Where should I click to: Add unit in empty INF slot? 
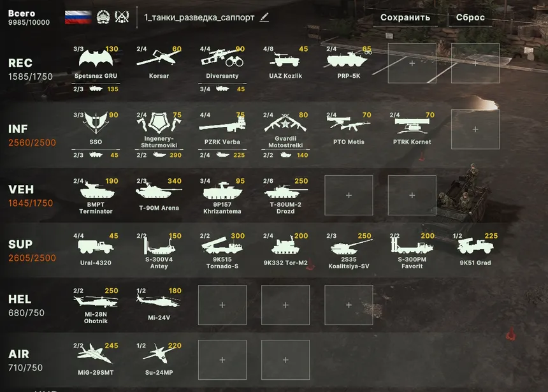(475, 129)
